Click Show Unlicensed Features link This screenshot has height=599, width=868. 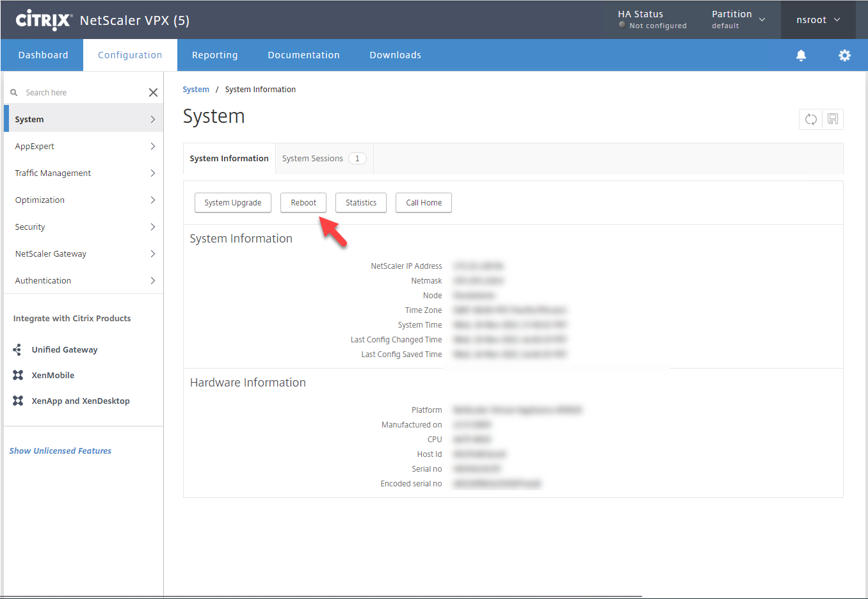pyautogui.click(x=60, y=451)
